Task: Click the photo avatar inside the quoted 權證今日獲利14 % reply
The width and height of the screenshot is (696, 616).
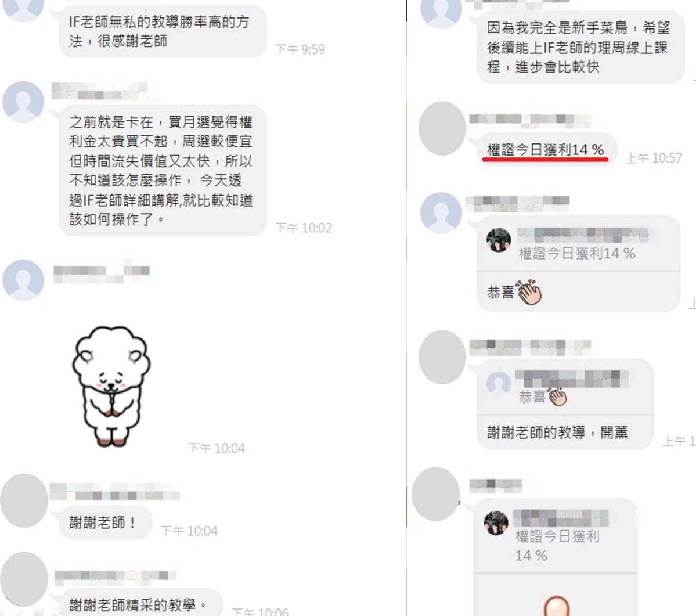Action: point(499,240)
